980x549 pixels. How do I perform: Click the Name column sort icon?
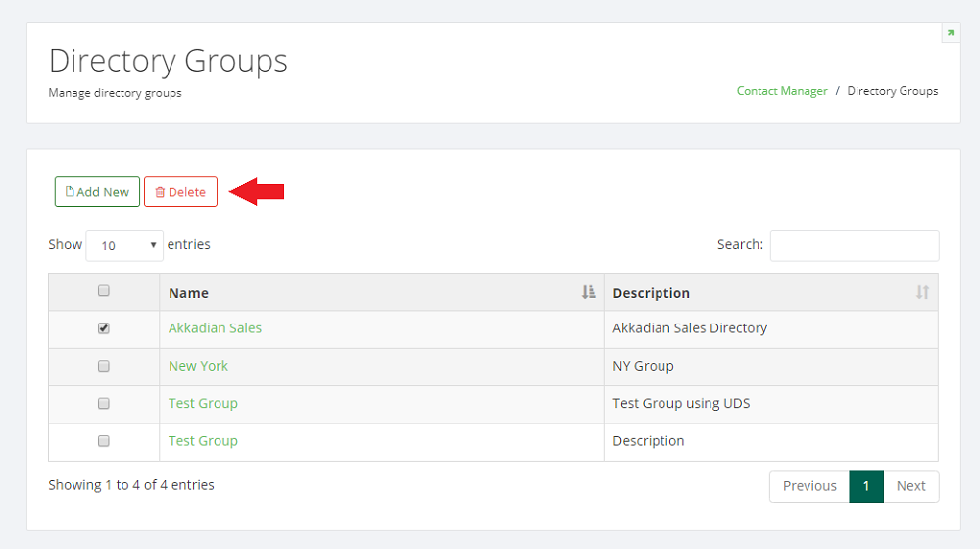[x=588, y=292]
